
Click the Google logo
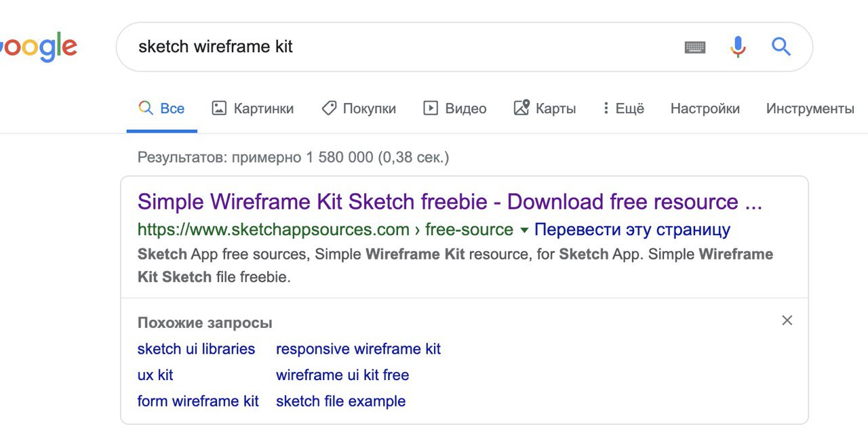(x=38, y=47)
